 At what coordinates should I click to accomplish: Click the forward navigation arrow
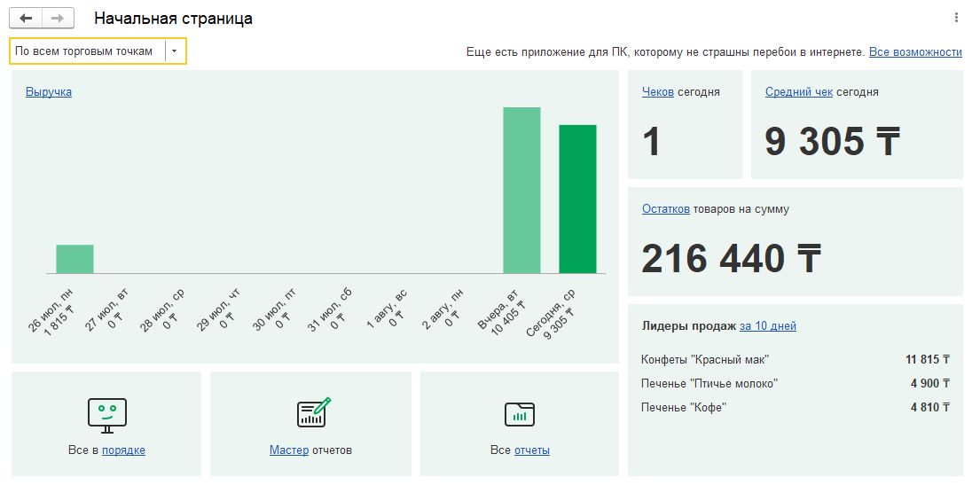[x=58, y=19]
